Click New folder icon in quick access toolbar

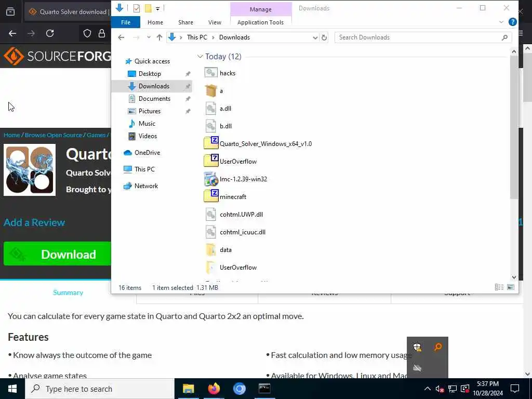(148, 8)
